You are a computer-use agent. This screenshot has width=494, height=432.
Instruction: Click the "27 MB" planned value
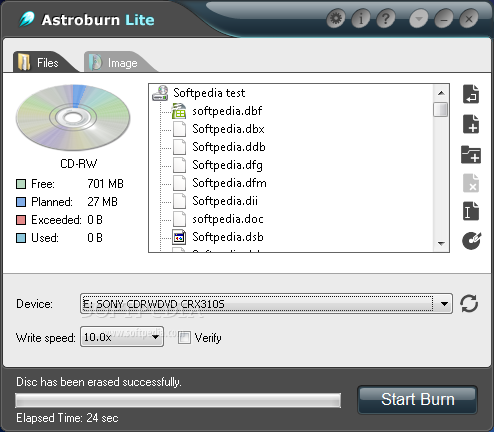102,202
